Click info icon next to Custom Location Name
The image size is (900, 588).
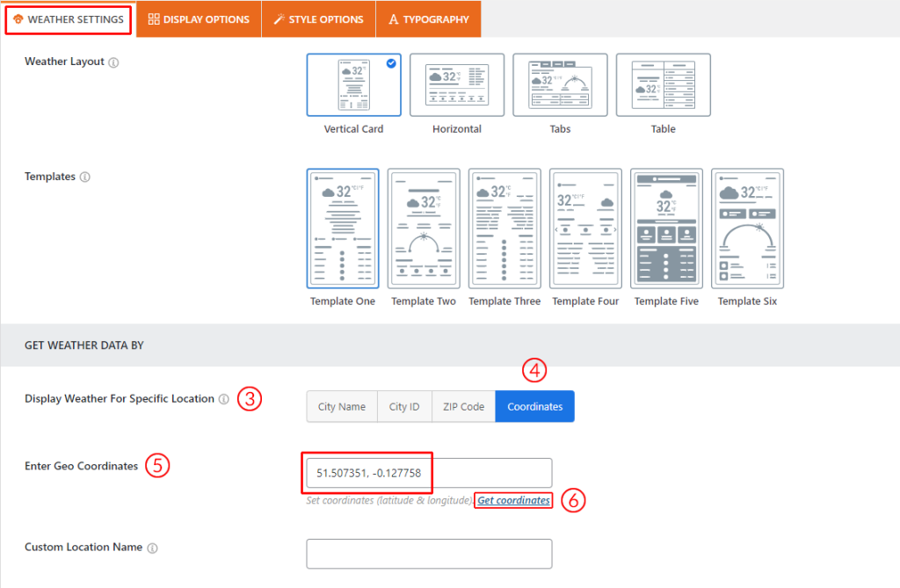pos(152,548)
